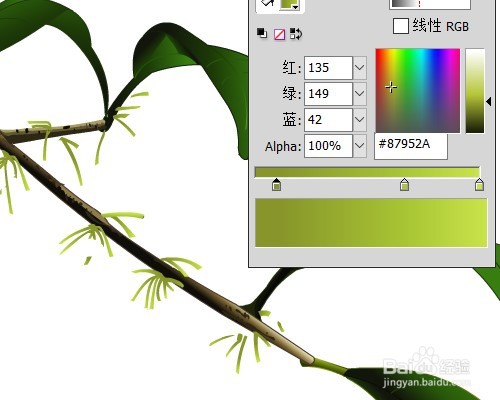Click the grayscale gradient swatch at panel top
Image resolution: width=500 pixels, height=400 pixels.
pos(430,4)
